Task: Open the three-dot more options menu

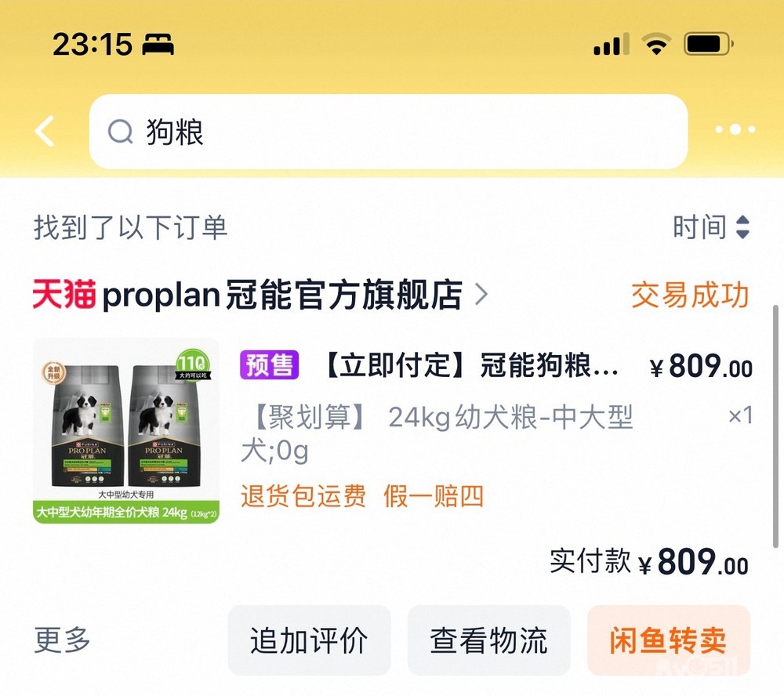Action: 735,129
